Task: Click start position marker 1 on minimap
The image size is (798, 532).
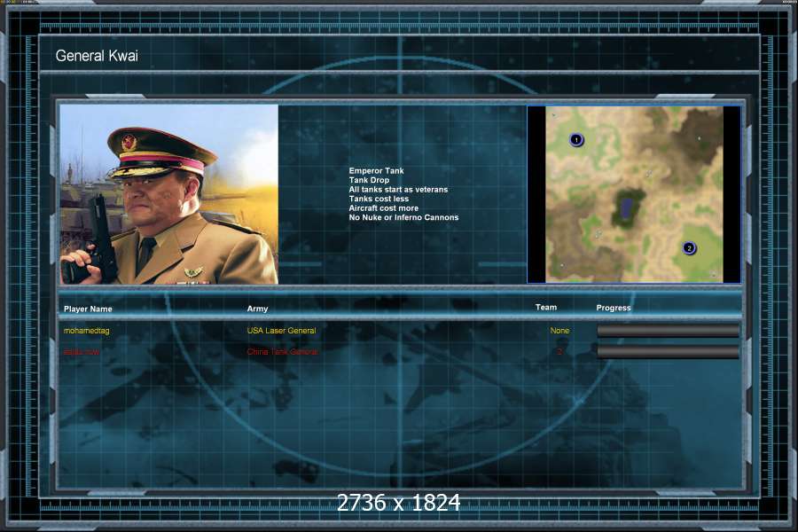Action: 576,139
